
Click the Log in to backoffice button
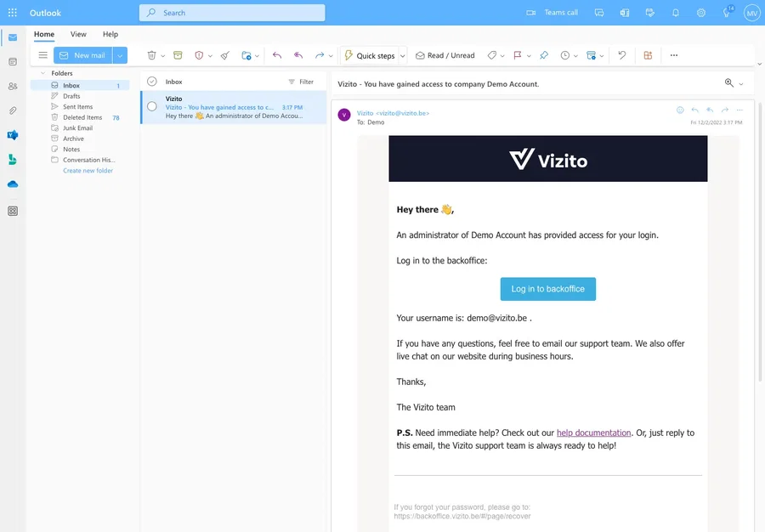[x=548, y=288]
